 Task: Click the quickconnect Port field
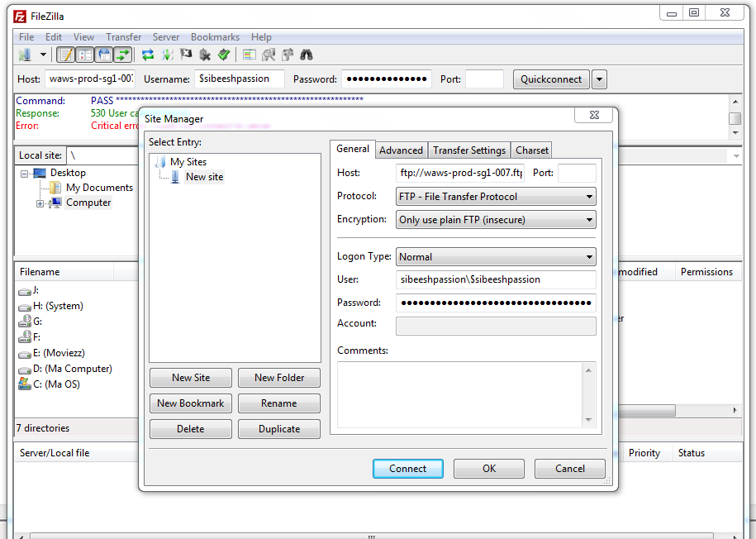(484, 79)
